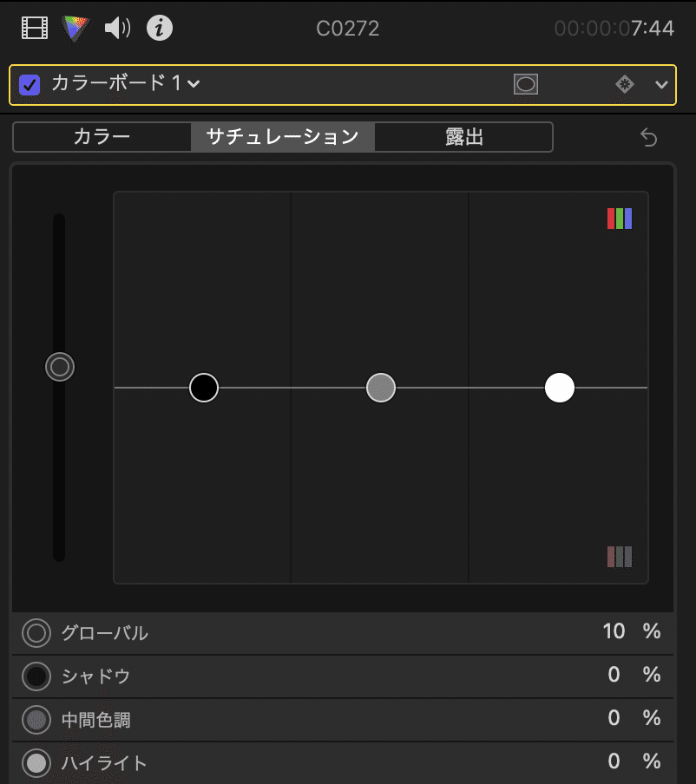This screenshot has width=696, height=784.
Task: Disable the カラーボード 1 checkbox
Action: pos(30,84)
